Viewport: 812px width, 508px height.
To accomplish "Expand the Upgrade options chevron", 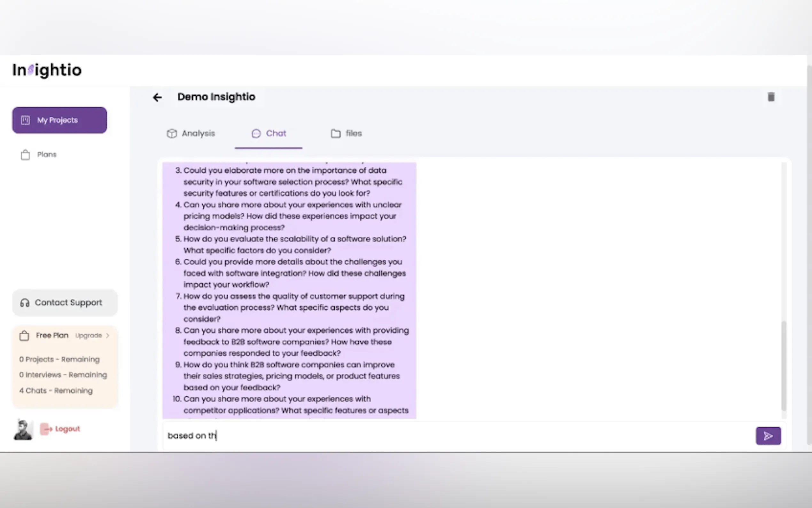I will click(108, 335).
